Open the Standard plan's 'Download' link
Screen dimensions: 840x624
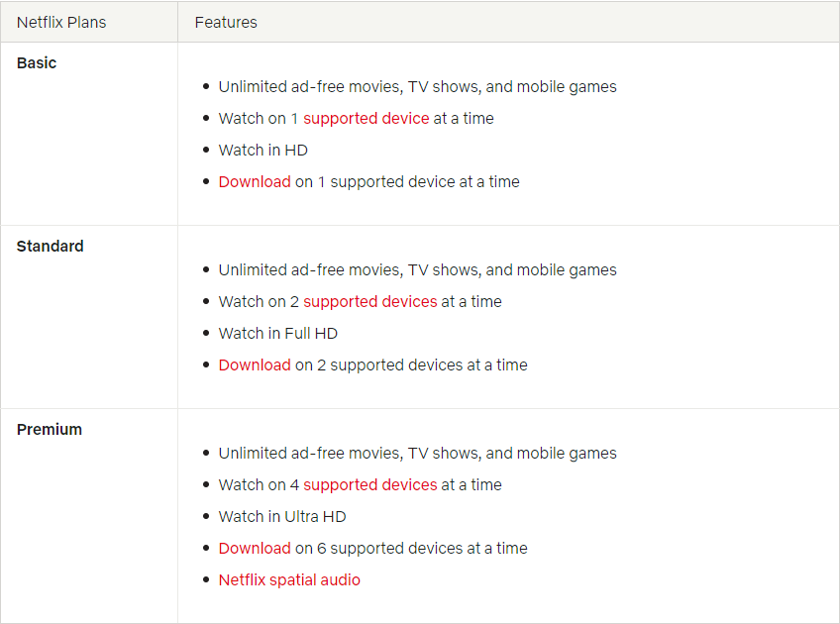coord(255,364)
